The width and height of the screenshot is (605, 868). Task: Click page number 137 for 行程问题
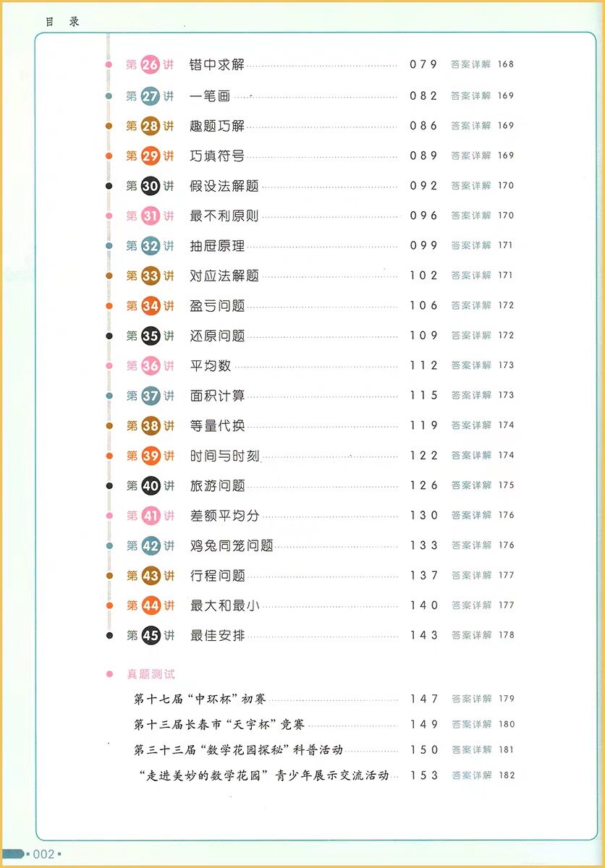coord(424,575)
